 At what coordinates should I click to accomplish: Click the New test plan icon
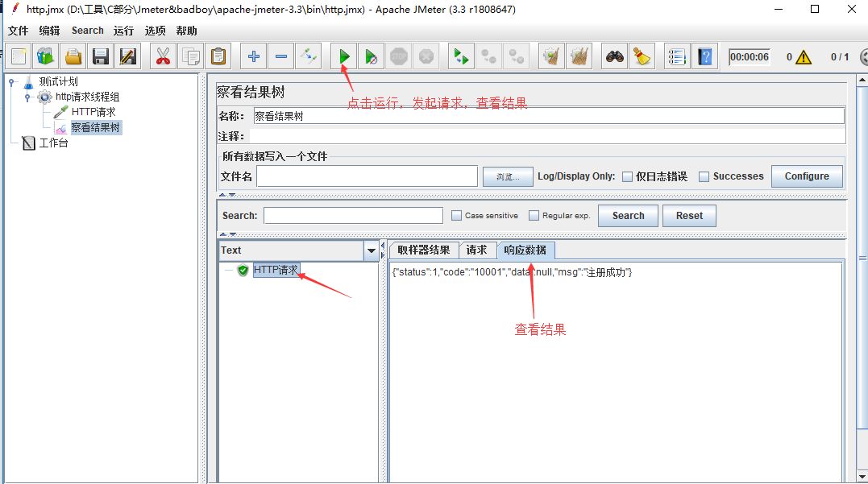[19, 56]
